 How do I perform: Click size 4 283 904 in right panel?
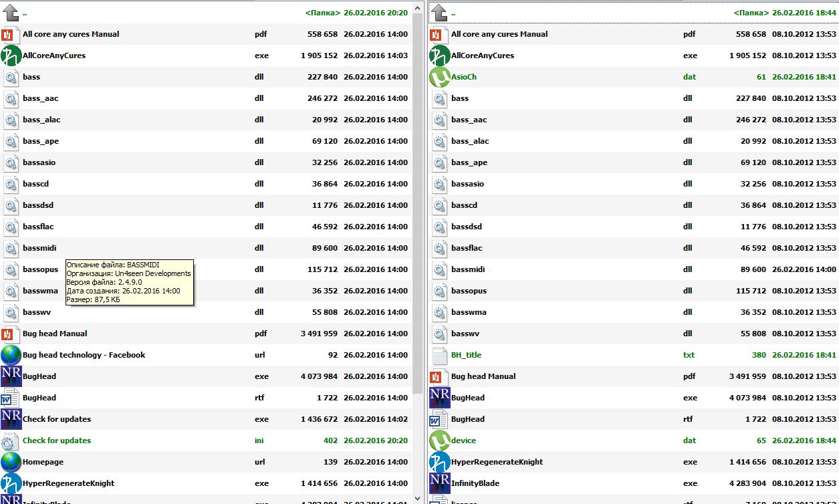(x=747, y=483)
